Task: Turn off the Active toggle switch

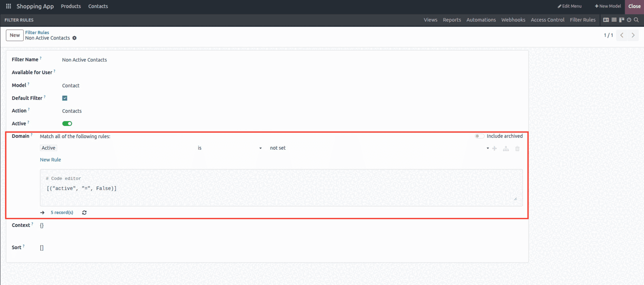Action: tap(67, 124)
